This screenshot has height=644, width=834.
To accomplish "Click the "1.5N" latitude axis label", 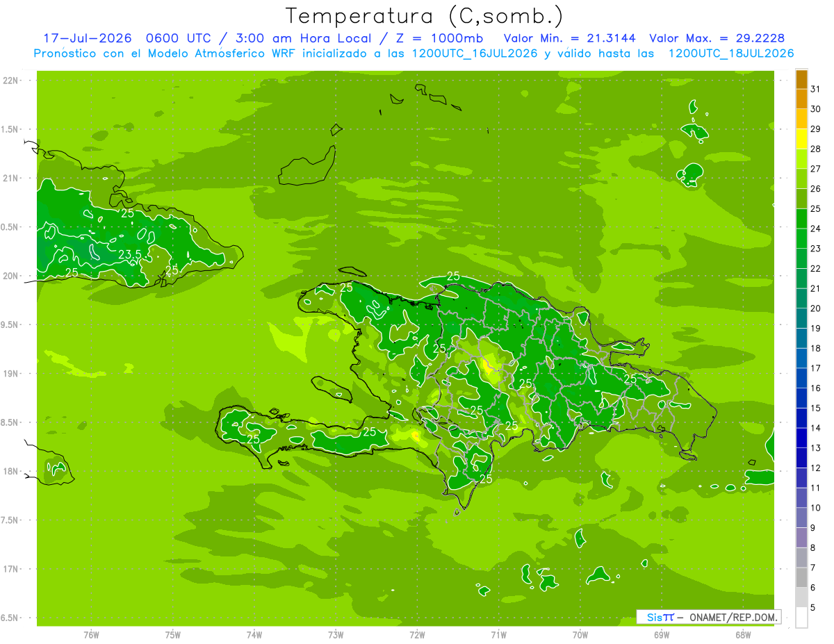I will click(11, 129).
